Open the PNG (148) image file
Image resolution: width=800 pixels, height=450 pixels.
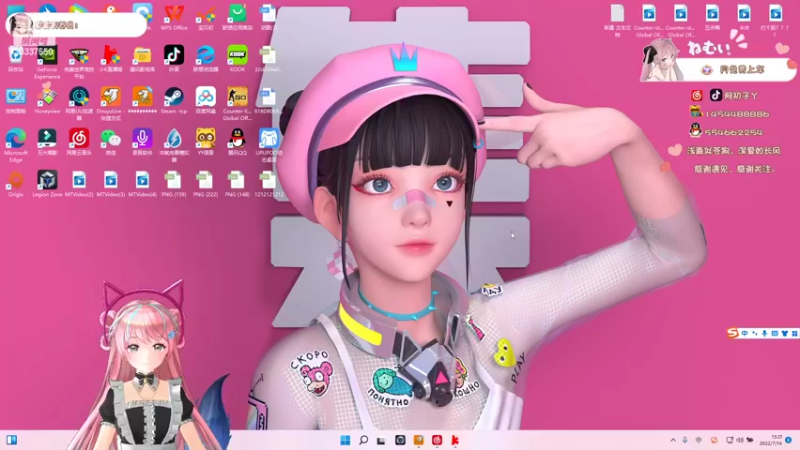(x=237, y=184)
